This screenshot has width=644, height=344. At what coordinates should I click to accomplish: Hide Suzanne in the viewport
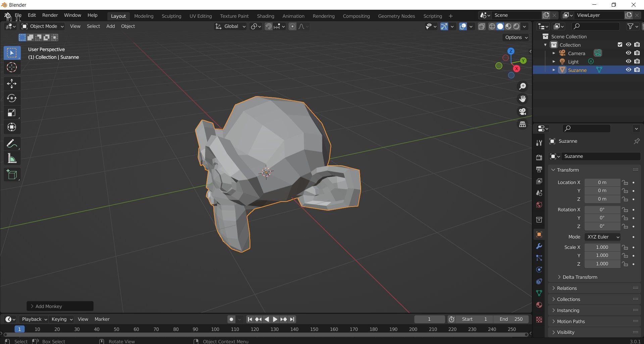[x=628, y=70]
